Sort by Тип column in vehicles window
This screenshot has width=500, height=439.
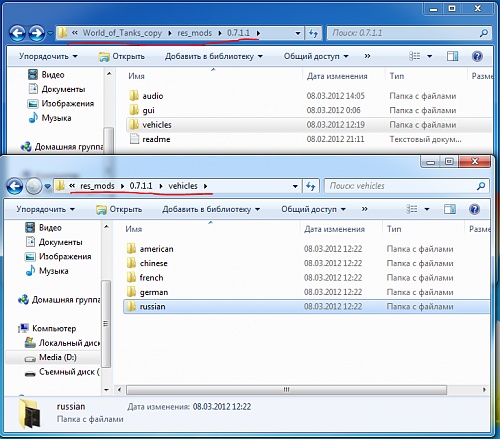[x=394, y=229]
